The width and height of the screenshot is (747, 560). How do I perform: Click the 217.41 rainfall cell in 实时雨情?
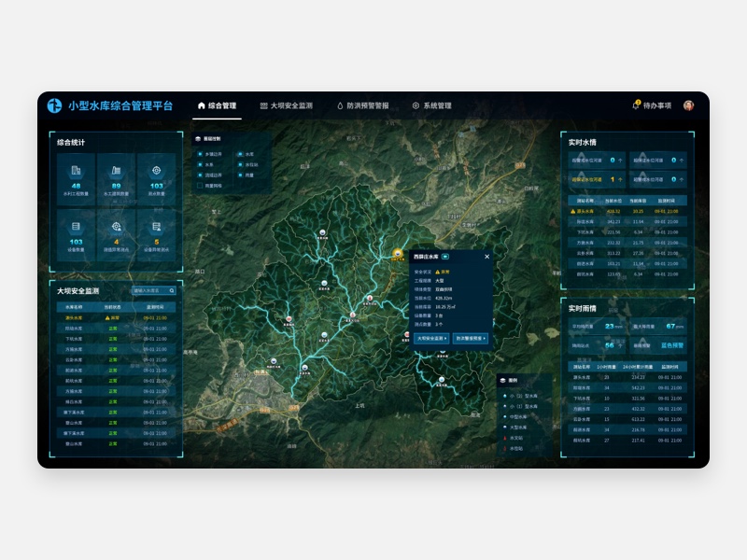click(x=638, y=441)
